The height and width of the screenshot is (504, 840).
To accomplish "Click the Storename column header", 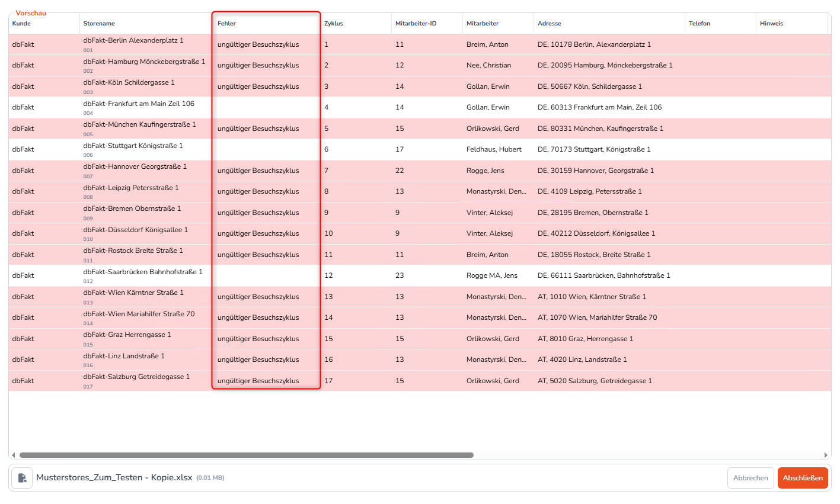I will pos(99,24).
